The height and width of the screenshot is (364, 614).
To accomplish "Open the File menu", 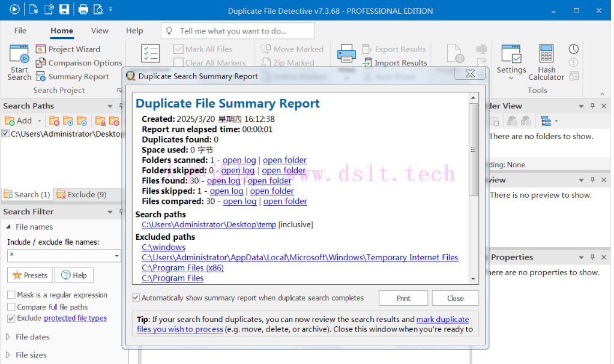I will [20, 31].
